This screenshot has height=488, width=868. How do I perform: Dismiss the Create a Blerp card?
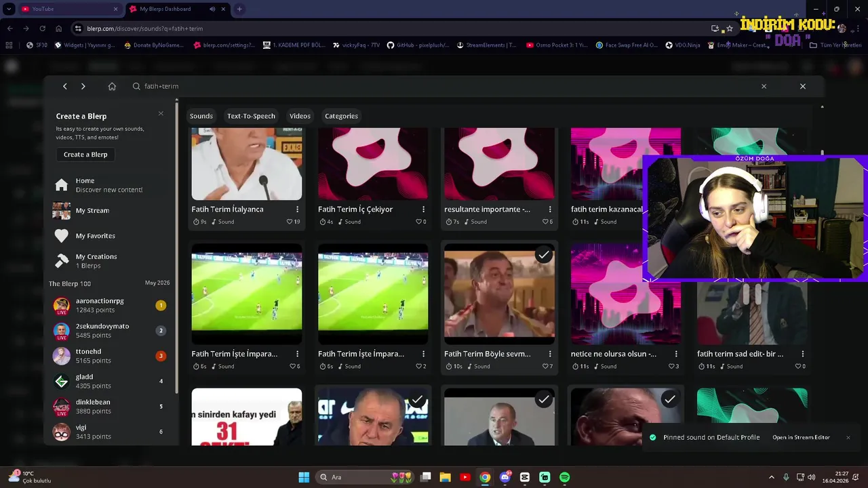(x=161, y=113)
